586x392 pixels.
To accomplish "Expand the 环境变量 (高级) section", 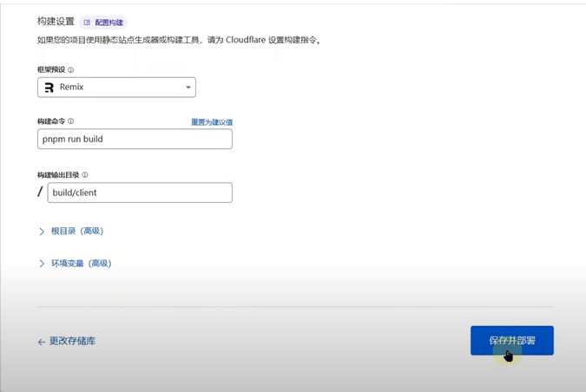I will tap(76, 263).
